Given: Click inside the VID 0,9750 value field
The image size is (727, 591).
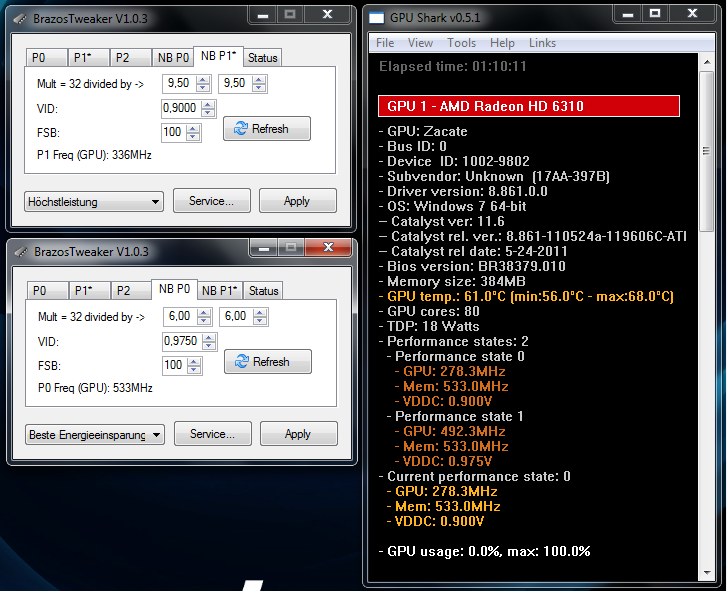Looking at the screenshot, I should coord(182,342).
